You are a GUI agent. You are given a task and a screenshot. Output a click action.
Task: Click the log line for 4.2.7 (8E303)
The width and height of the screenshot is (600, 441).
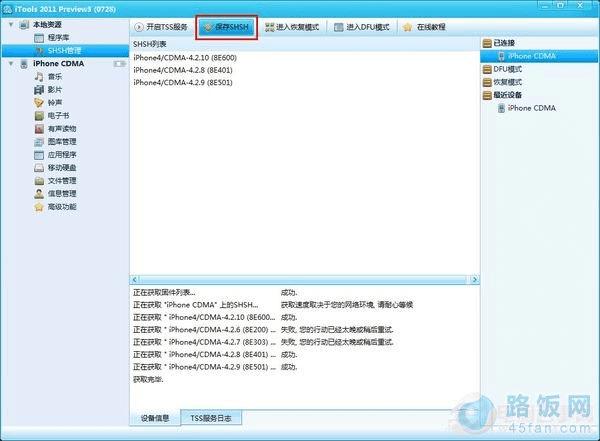coord(263,342)
